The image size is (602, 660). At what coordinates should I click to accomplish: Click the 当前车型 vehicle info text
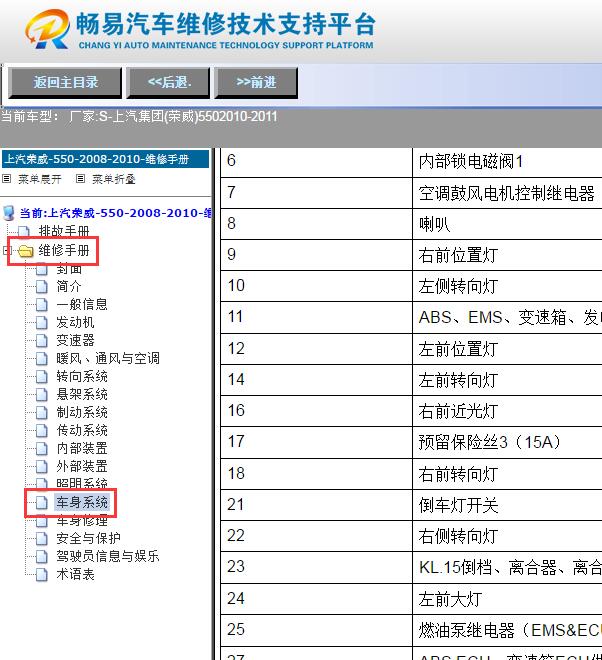coord(139,117)
